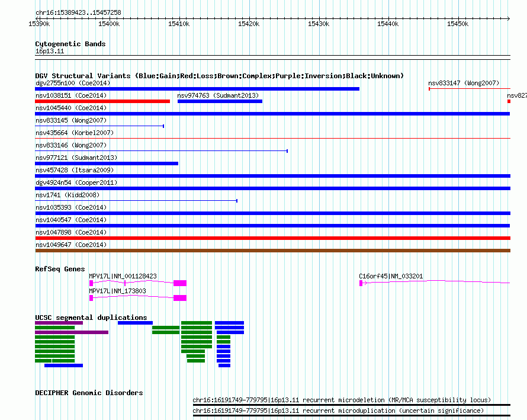Image resolution: width=527 pixels, height=420 pixels.
Task: Click the DGV Structural Variants track title
Action: point(219,76)
